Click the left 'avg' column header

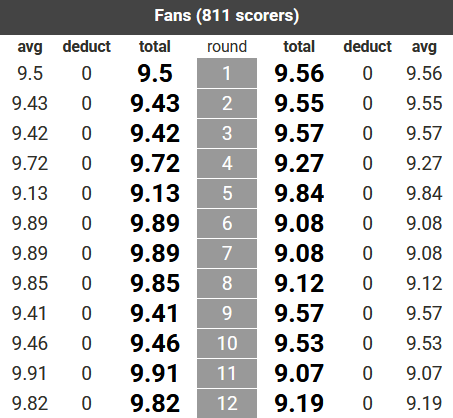pyautogui.click(x=30, y=47)
